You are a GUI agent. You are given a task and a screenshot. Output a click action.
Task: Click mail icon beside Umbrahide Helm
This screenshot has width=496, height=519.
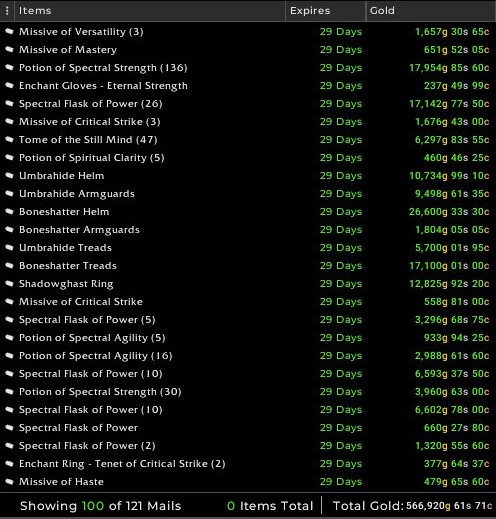tap(9, 175)
